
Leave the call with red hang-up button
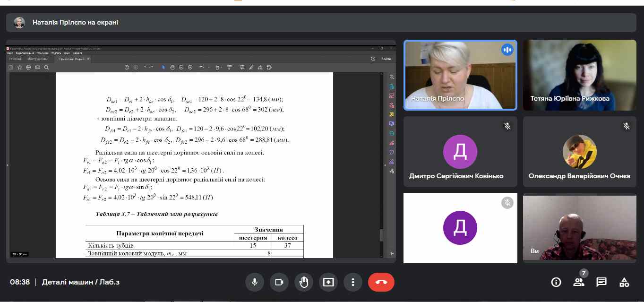pyautogui.click(x=381, y=282)
